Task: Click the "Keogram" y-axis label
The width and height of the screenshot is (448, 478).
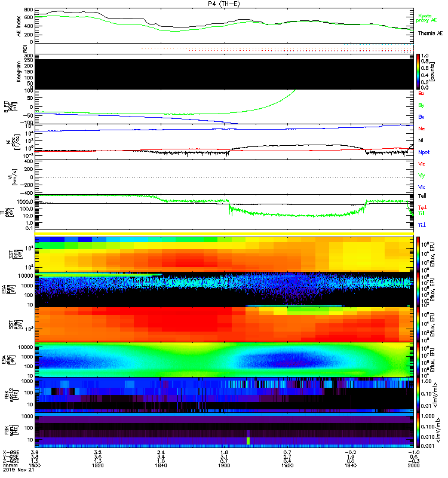Action: pos(19,72)
